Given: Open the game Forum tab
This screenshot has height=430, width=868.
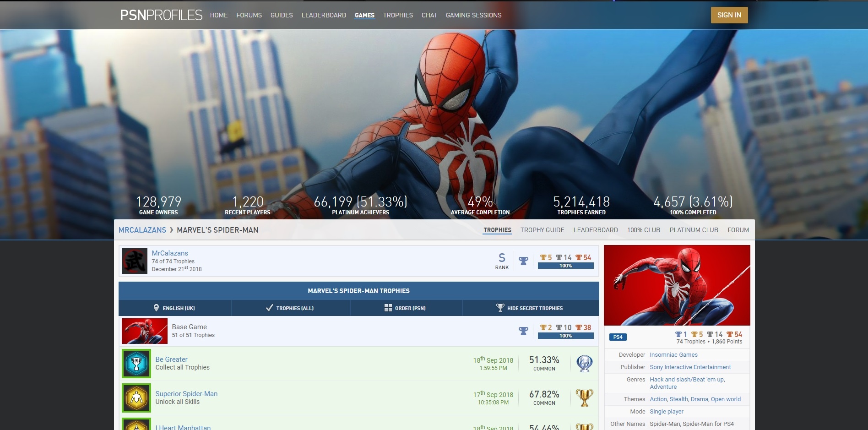Looking at the screenshot, I should (738, 230).
